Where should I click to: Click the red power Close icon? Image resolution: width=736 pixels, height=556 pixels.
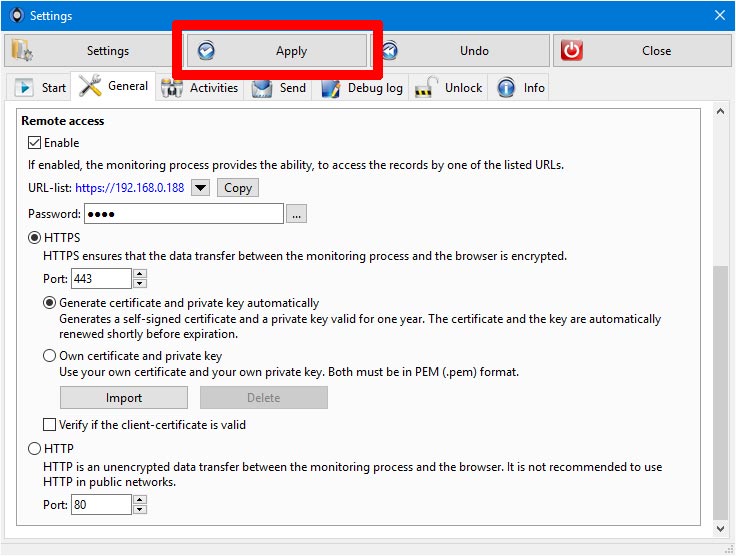point(571,51)
